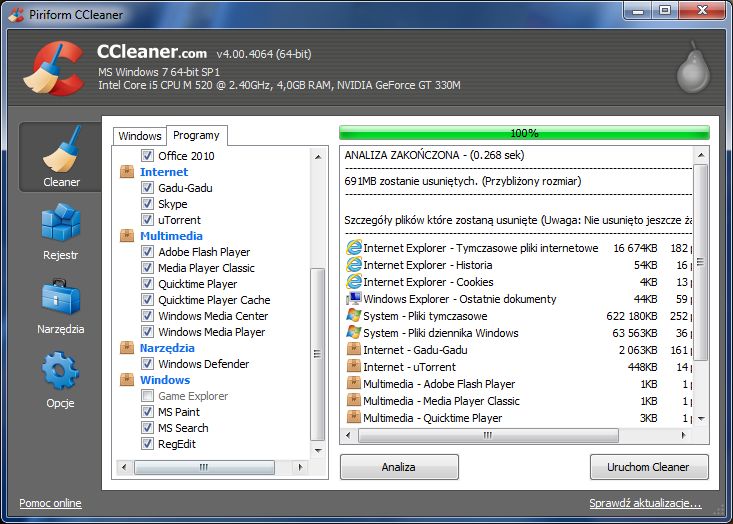Toggle Media Player Classic checkbox
The height and width of the screenshot is (524, 733).
coord(147,267)
